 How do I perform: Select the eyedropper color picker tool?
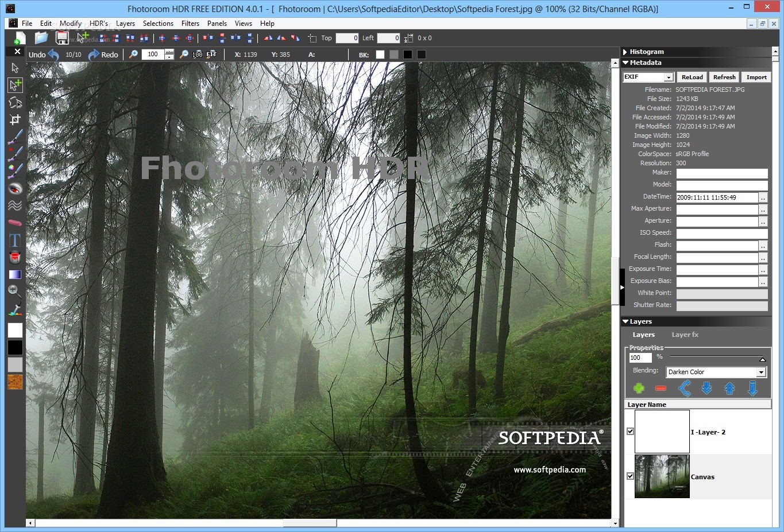[15, 309]
